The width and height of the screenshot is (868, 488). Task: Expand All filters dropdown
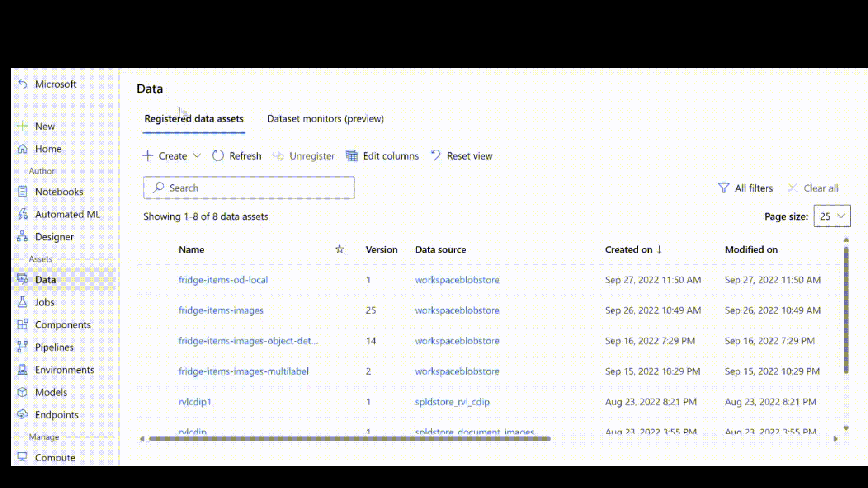pos(745,188)
